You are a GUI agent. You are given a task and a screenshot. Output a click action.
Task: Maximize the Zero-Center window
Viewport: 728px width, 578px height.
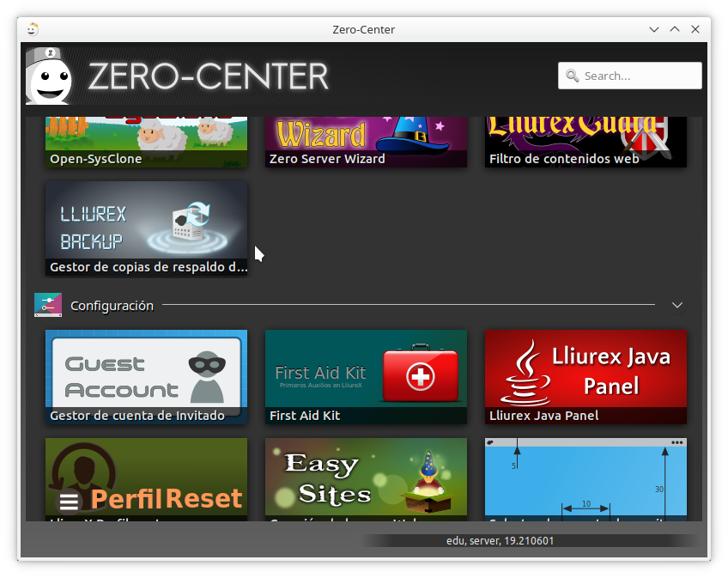(675, 29)
